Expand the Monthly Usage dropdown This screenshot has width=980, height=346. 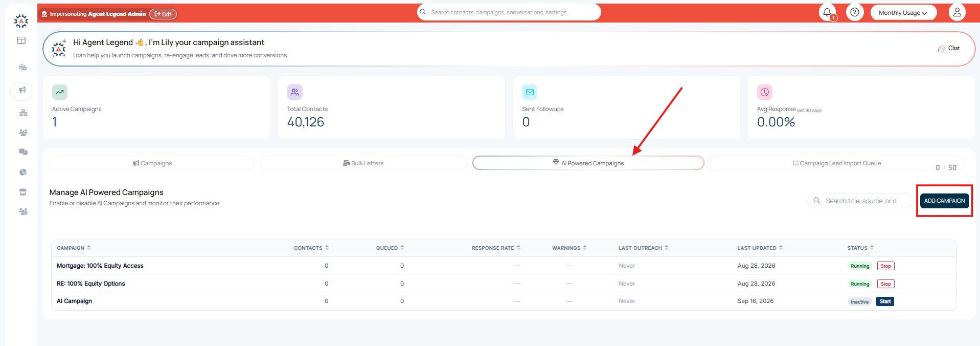[x=903, y=13]
